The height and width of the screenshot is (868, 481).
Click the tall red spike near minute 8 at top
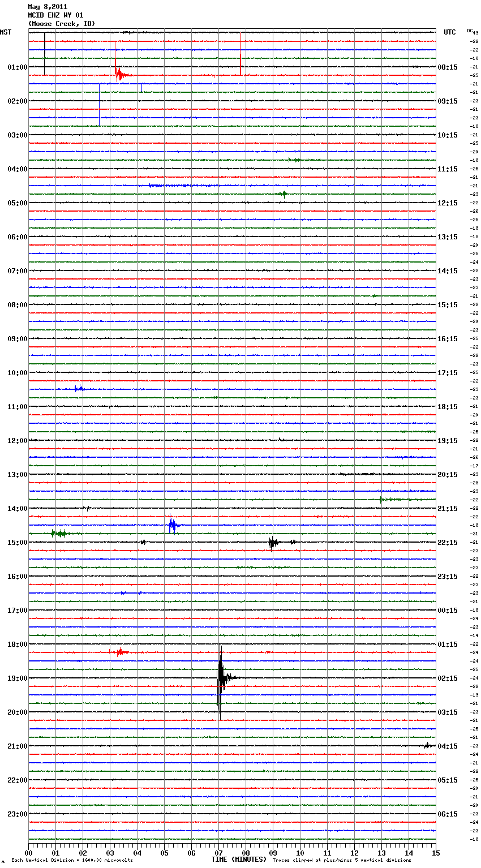240,54
